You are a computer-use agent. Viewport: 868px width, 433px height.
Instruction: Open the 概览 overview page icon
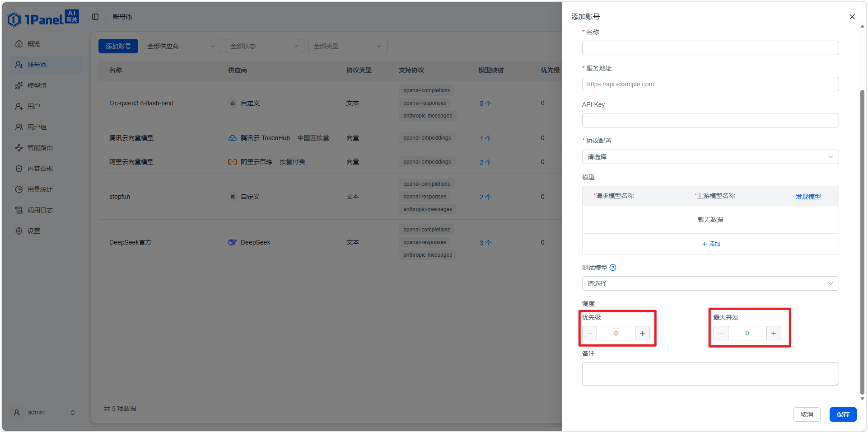point(19,44)
